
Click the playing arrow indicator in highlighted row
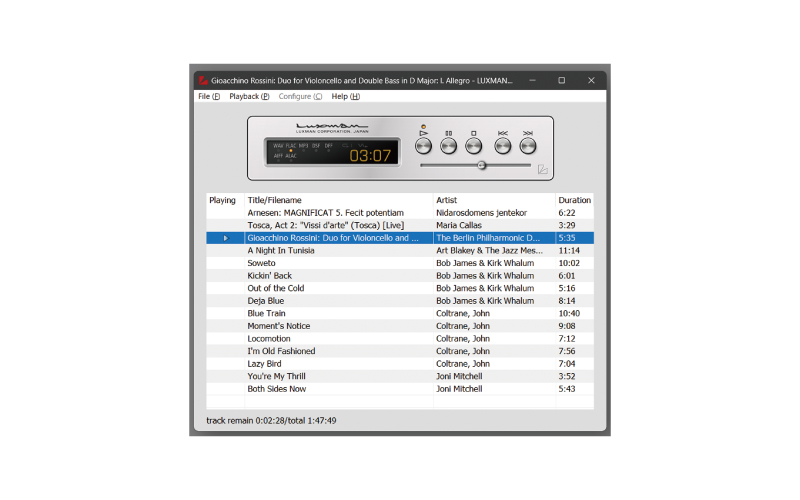click(x=226, y=238)
